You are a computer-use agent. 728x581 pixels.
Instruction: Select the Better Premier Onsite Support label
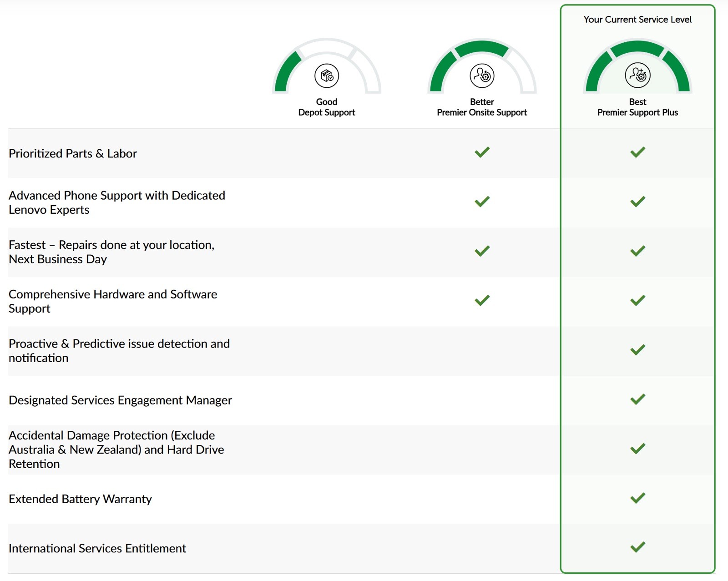pyautogui.click(x=482, y=107)
